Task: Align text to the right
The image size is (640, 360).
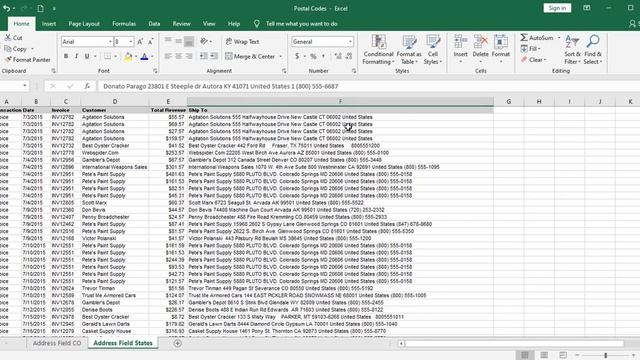Action: (x=189, y=56)
